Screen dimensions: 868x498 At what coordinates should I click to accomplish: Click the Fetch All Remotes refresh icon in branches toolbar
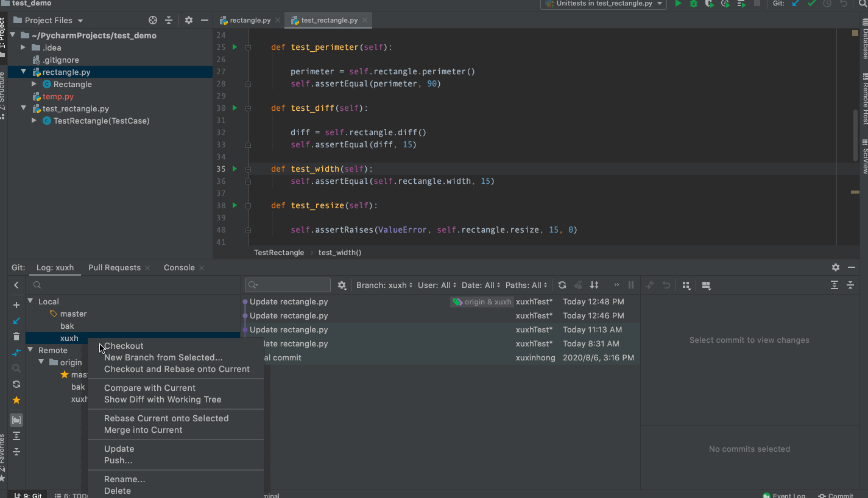pos(16,384)
